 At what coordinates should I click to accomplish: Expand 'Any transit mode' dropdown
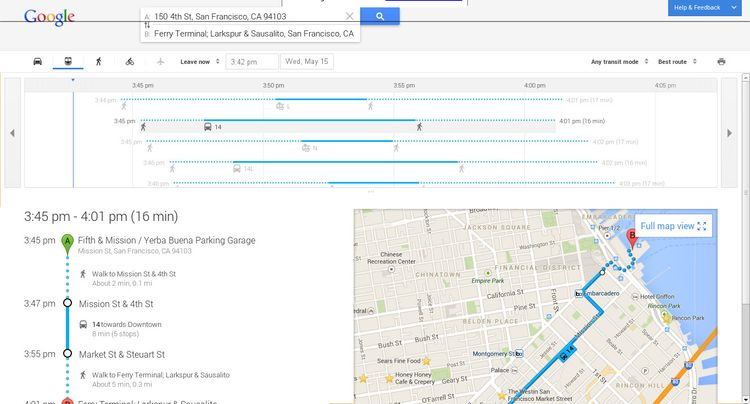(x=620, y=62)
